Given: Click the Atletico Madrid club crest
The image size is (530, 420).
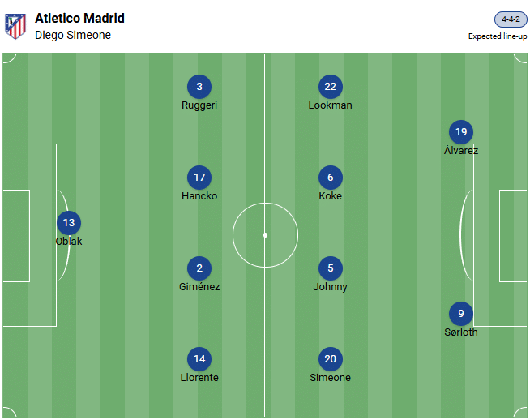Looking at the screenshot, I should [x=15, y=26].
